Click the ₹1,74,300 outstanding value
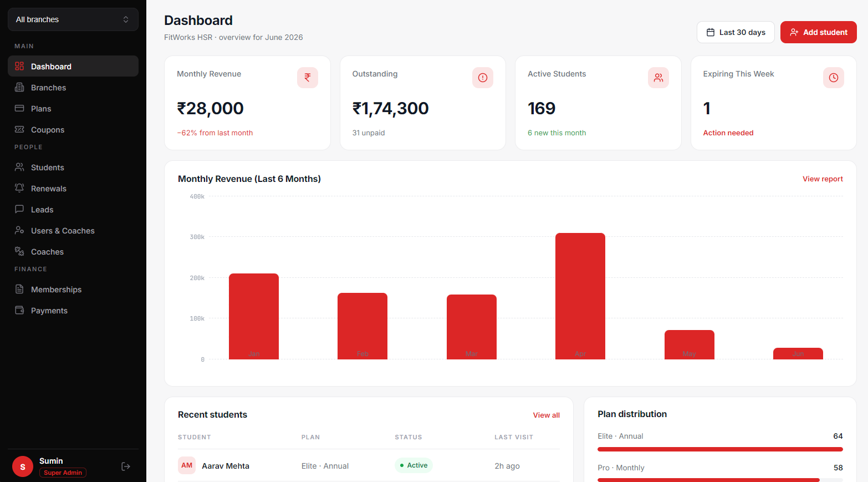The image size is (868, 482). 391,108
